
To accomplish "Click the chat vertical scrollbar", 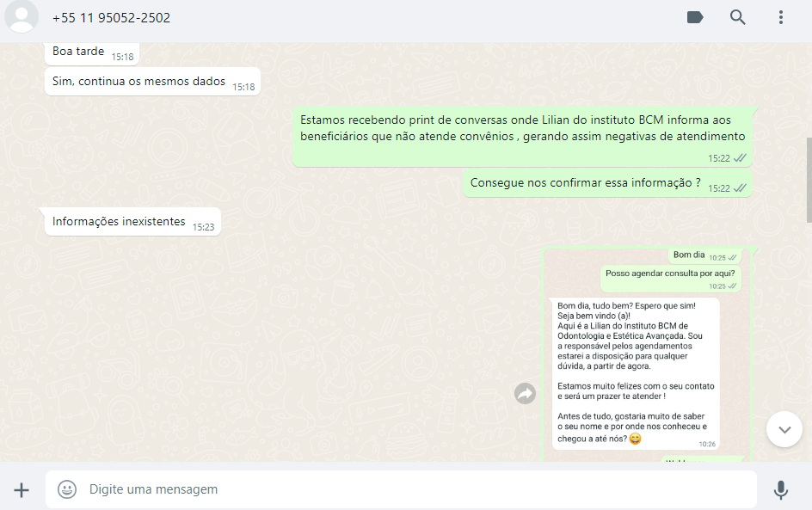I will (809, 181).
